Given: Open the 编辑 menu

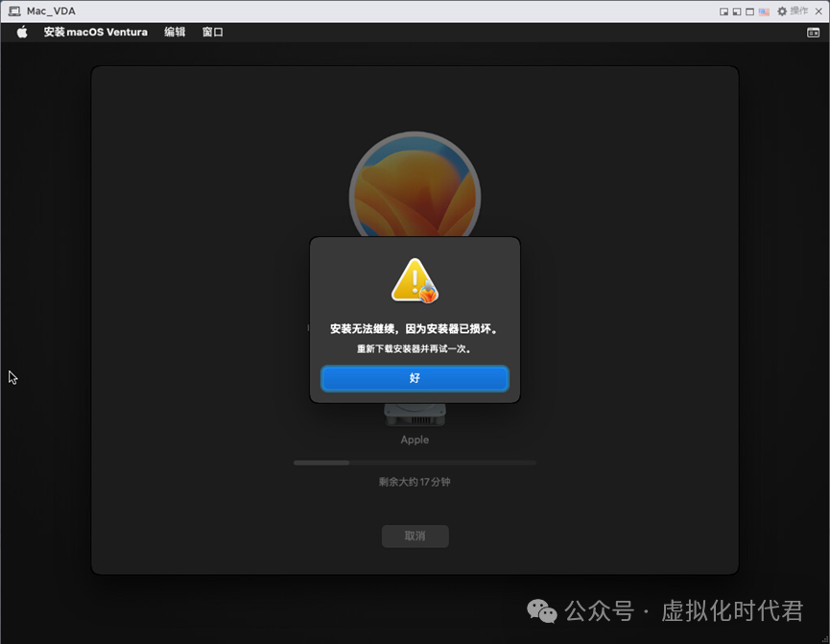Looking at the screenshot, I should [x=175, y=33].
